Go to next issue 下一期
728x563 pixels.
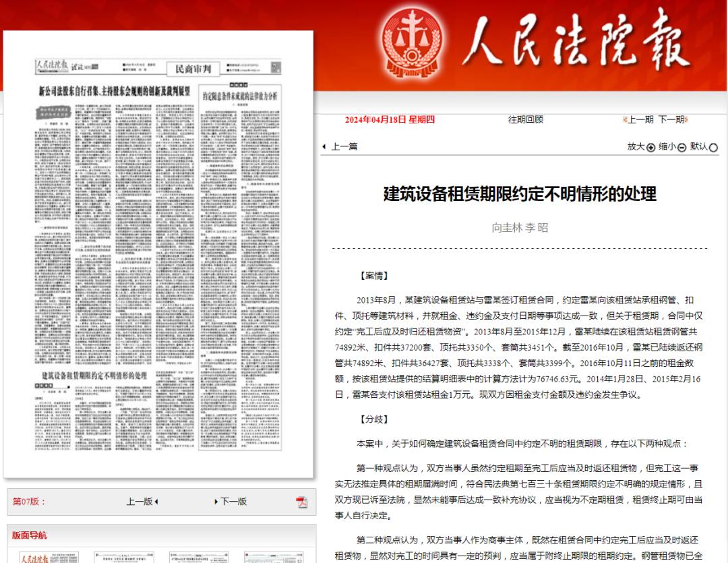(x=671, y=120)
